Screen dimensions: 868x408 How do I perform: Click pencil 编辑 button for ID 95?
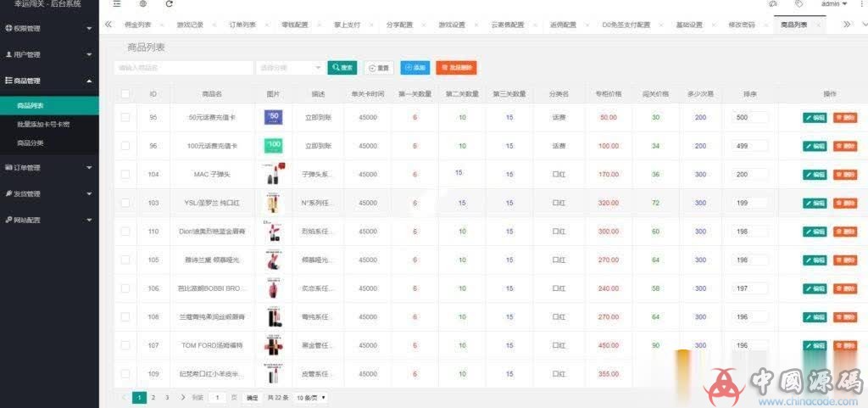tap(815, 117)
